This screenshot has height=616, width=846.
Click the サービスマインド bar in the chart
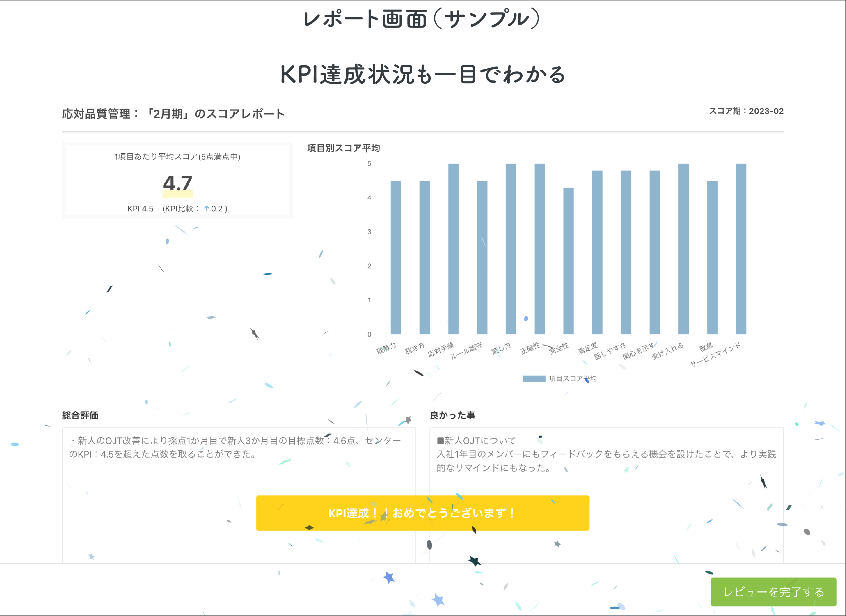click(741, 249)
